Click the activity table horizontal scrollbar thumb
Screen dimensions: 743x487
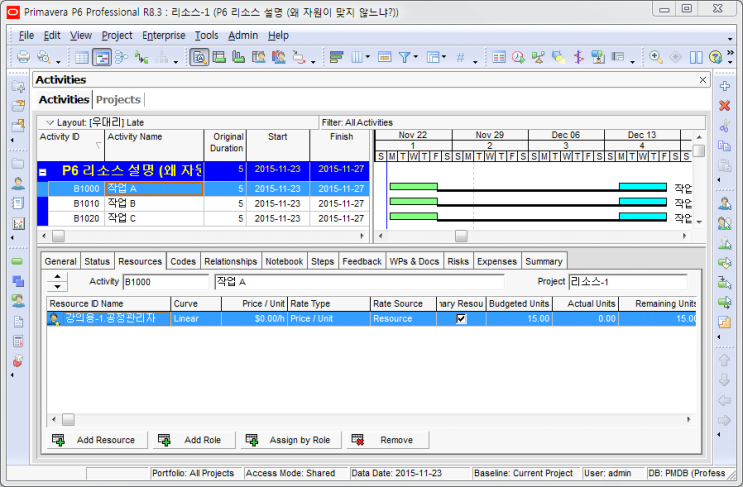click(x=58, y=235)
